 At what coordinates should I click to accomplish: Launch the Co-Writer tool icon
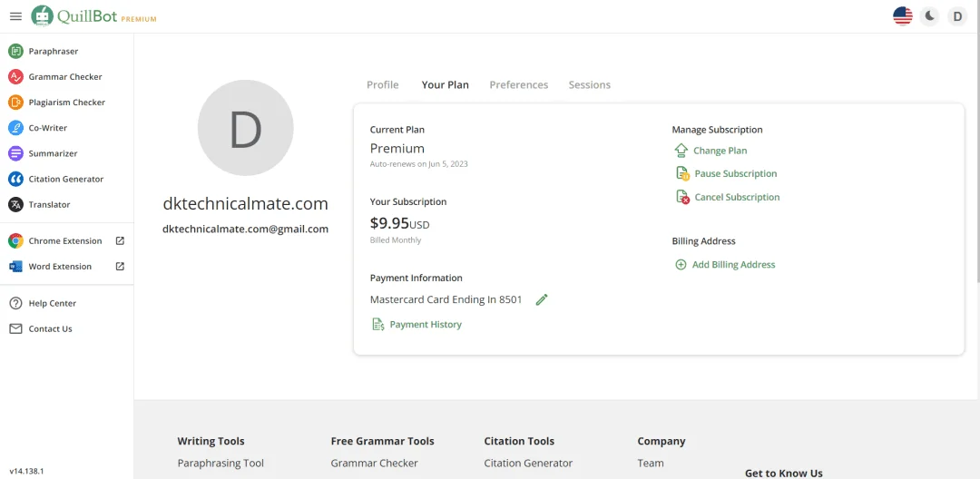(x=15, y=128)
